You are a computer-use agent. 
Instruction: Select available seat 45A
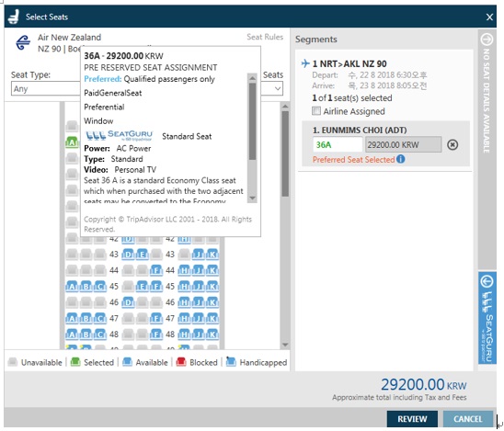(x=72, y=286)
